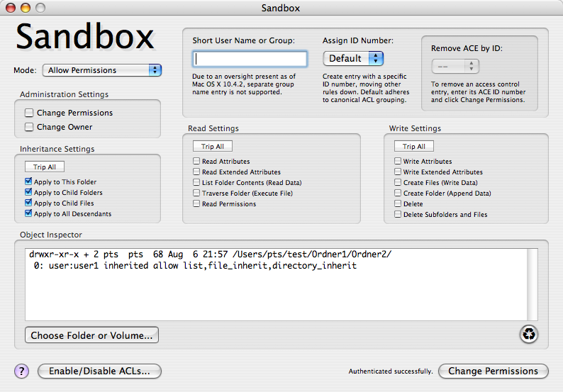
Task: Enable the Change Permissions checkbox
Action: point(29,113)
